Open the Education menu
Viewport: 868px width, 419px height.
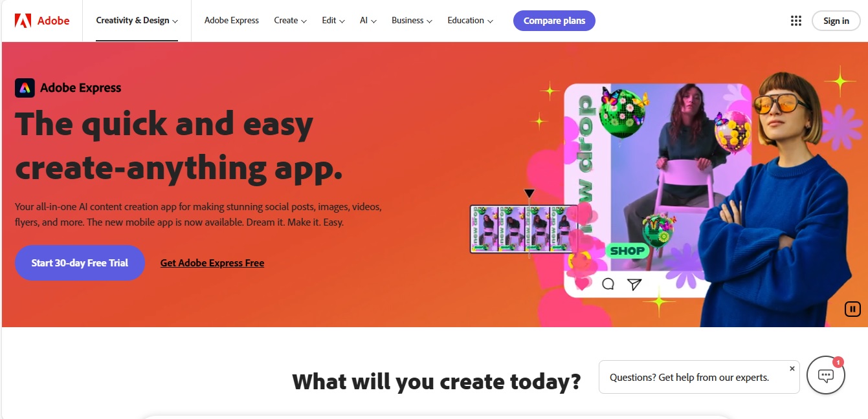(x=470, y=21)
